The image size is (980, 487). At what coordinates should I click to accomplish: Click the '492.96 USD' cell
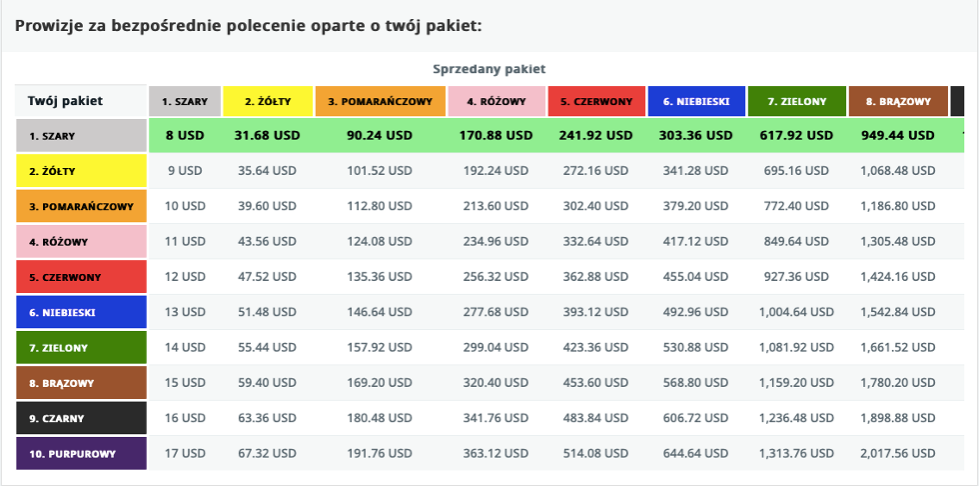click(696, 312)
